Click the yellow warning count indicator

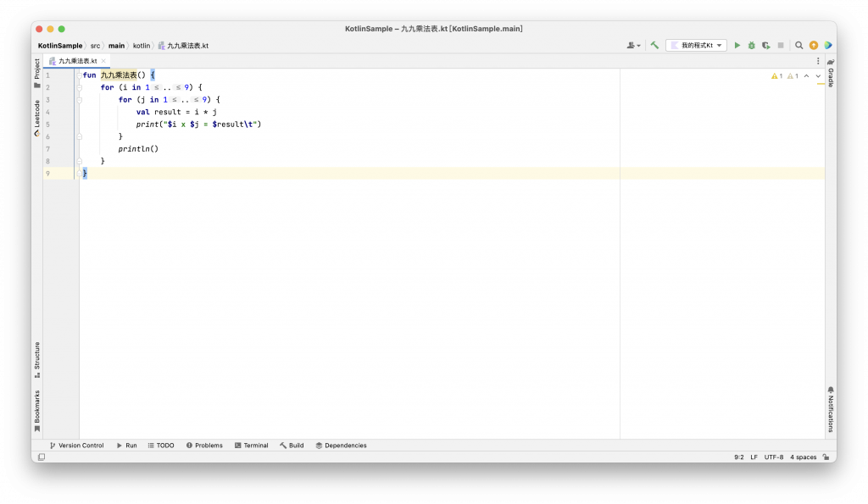pyautogui.click(x=776, y=75)
